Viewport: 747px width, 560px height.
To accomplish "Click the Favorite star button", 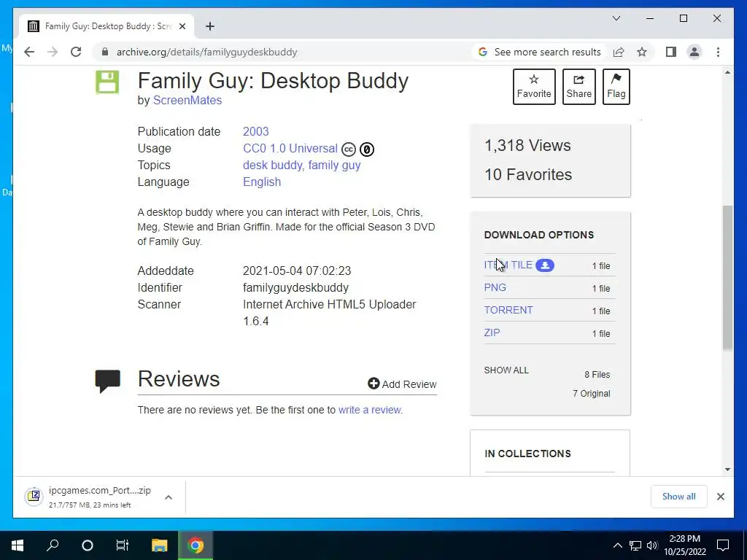I will point(534,87).
